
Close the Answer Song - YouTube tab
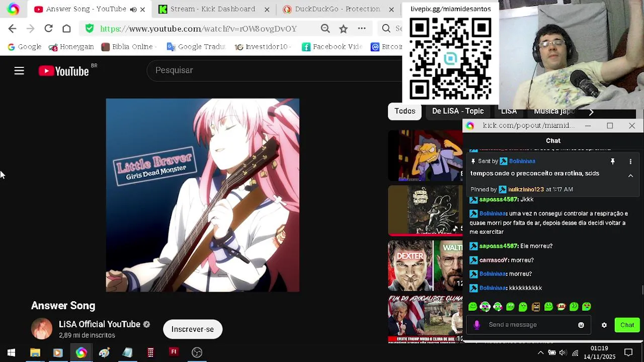[x=142, y=9]
